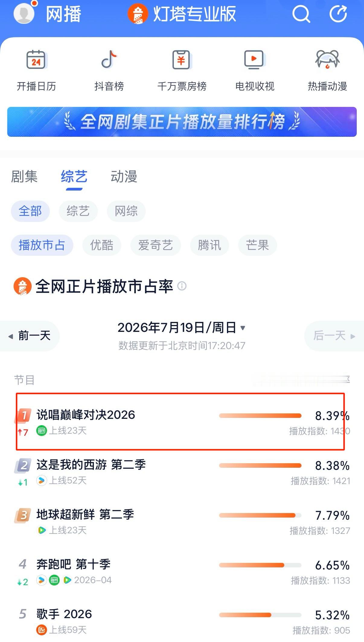Viewport: 364px width, 642px height.
Task: Switch to the 动漫 tab
Action: click(124, 176)
